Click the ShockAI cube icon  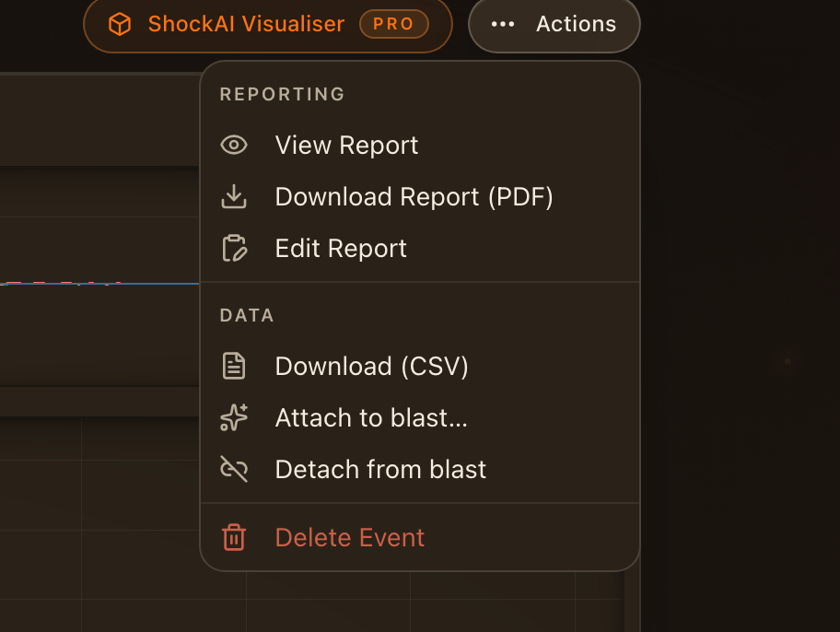point(120,24)
